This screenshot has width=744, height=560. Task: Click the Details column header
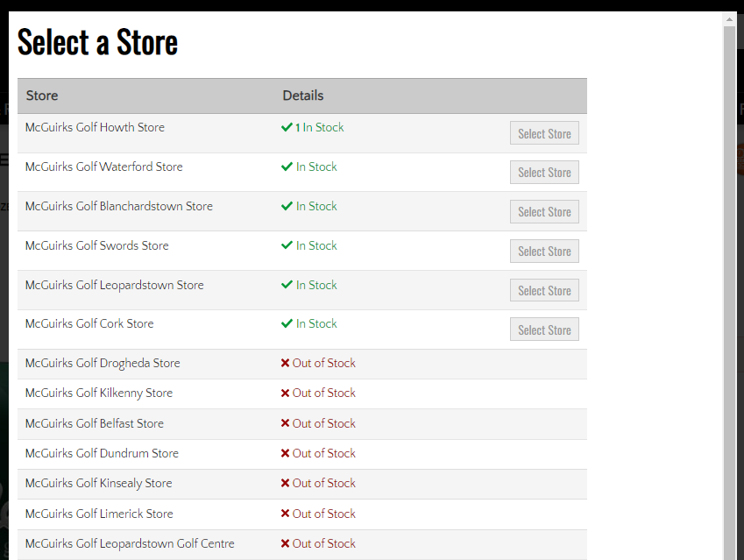coord(302,96)
